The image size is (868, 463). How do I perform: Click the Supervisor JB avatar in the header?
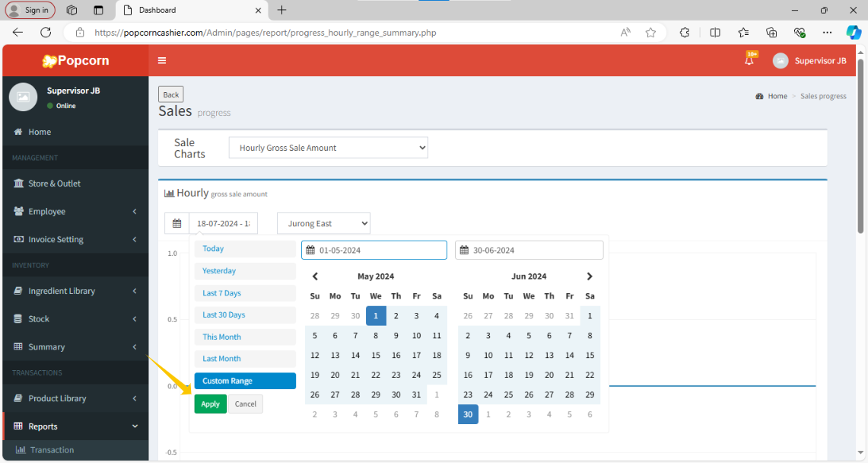click(x=781, y=61)
